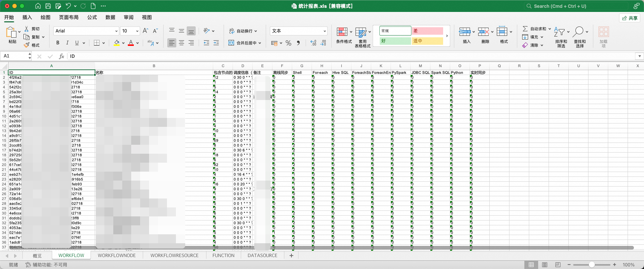Toggle italic formatting button

(x=67, y=43)
